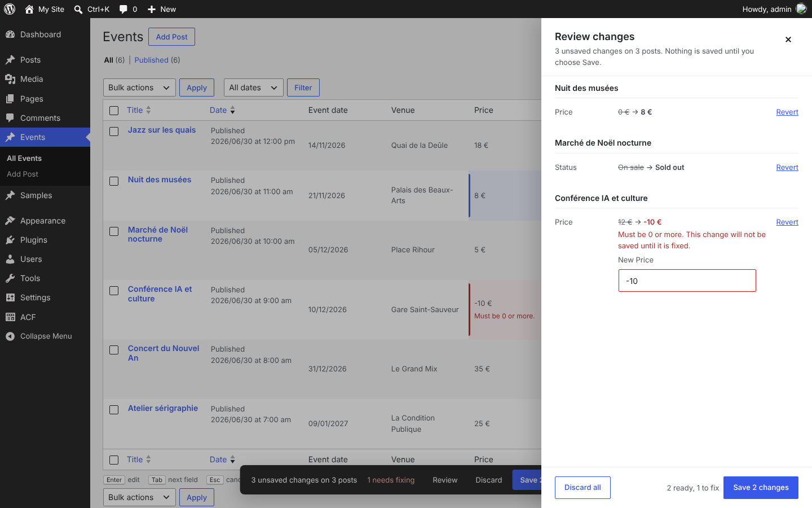Click the 1 needs fixing notice
The image size is (812, 508).
pyautogui.click(x=391, y=480)
